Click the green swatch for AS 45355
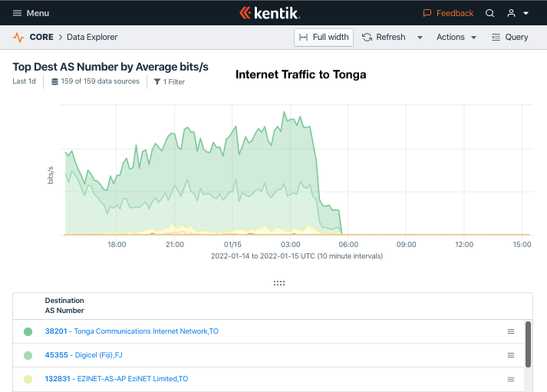 tap(28, 355)
